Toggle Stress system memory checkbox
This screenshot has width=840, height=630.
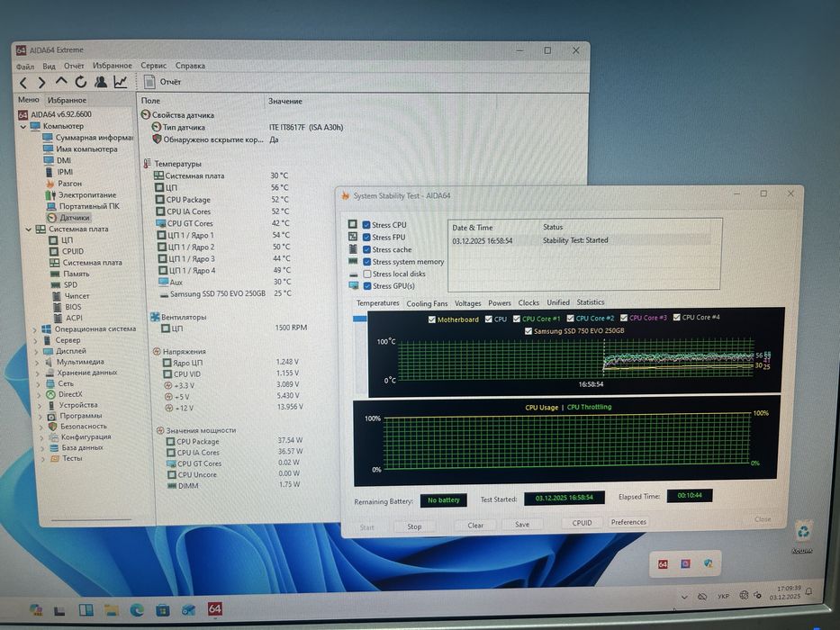[x=367, y=262]
